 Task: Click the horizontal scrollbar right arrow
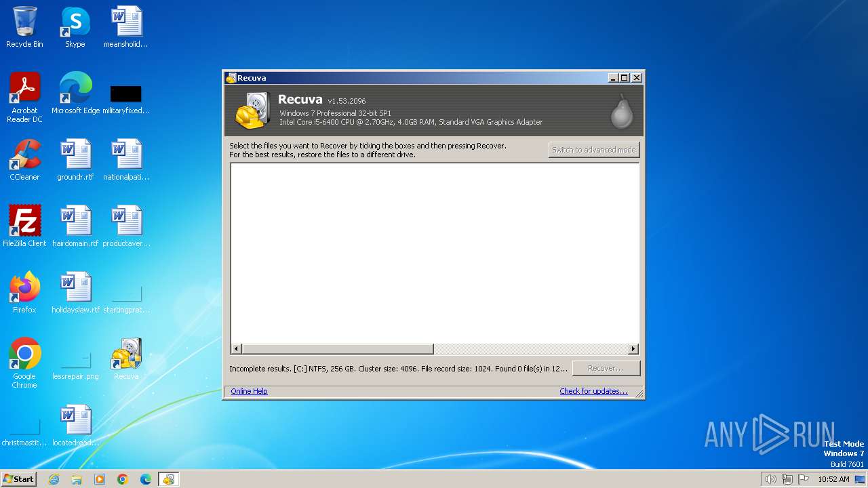633,349
